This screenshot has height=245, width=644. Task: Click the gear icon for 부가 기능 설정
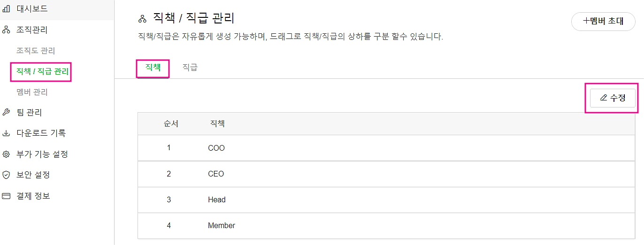point(7,154)
